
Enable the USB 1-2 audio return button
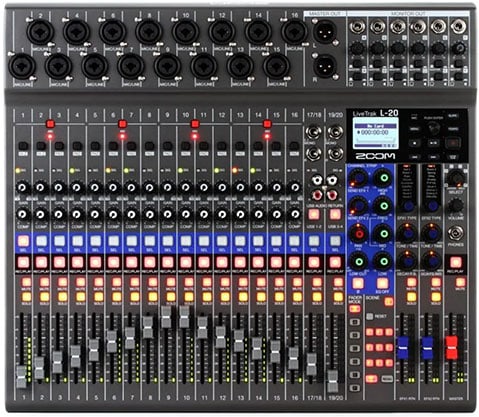(x=314, y=214)
